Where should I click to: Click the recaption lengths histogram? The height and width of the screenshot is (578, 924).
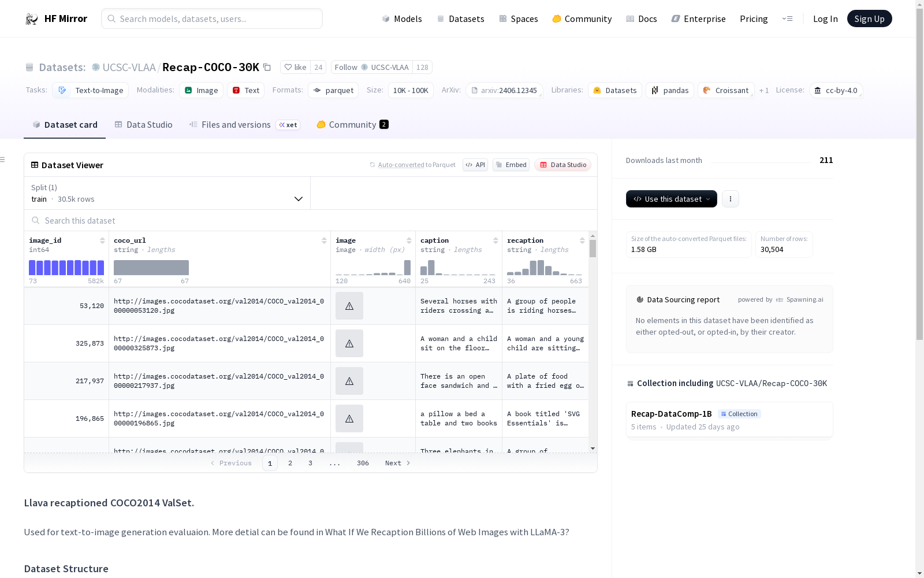[545, 268]
